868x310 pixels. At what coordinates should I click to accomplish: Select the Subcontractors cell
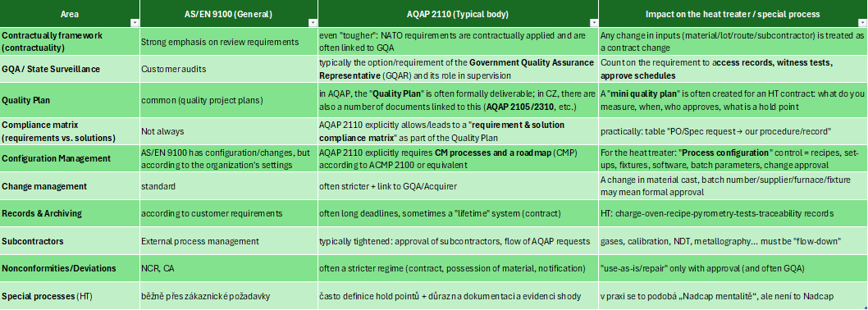pyautogui.click(x=70, y=241)
